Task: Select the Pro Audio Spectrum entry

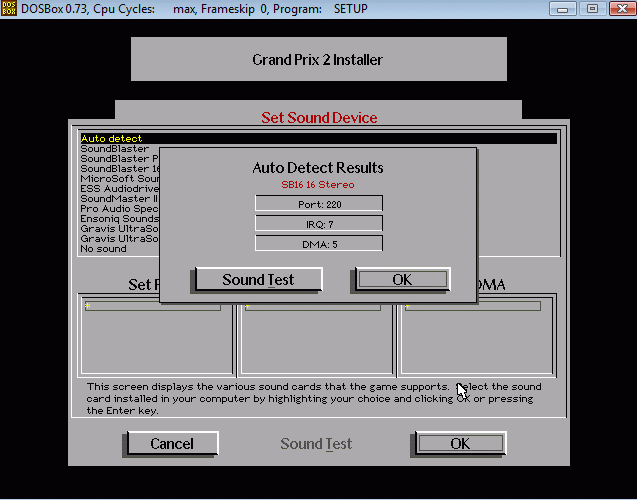Action: tap(119, 208)
